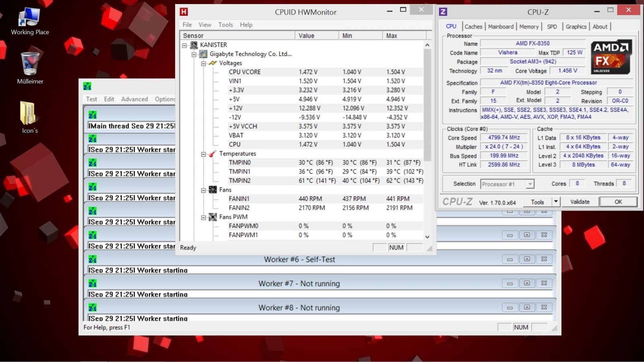Viewport: 644px width, 362px height.
Task: Click the Tools button in CPU-Z
Action: coord(537,202)
